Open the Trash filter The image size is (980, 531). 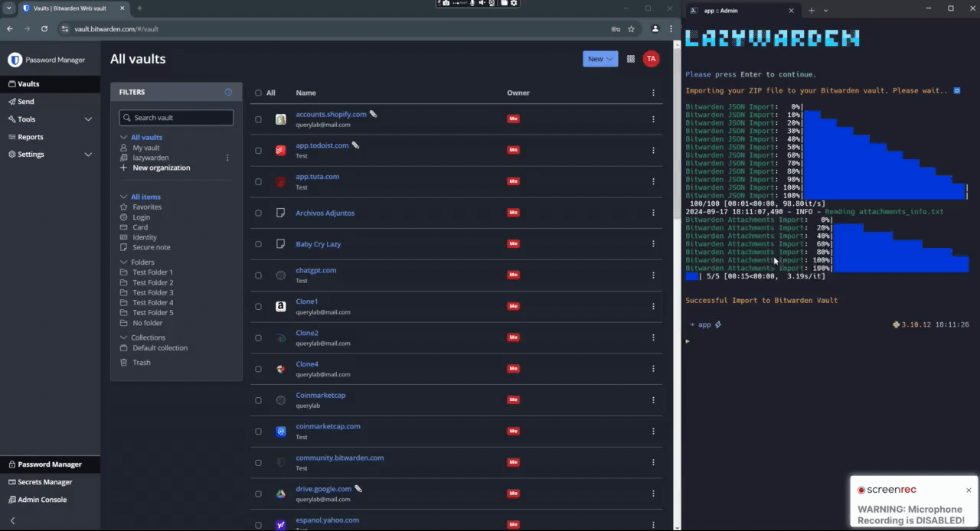[x=141, y=363]
